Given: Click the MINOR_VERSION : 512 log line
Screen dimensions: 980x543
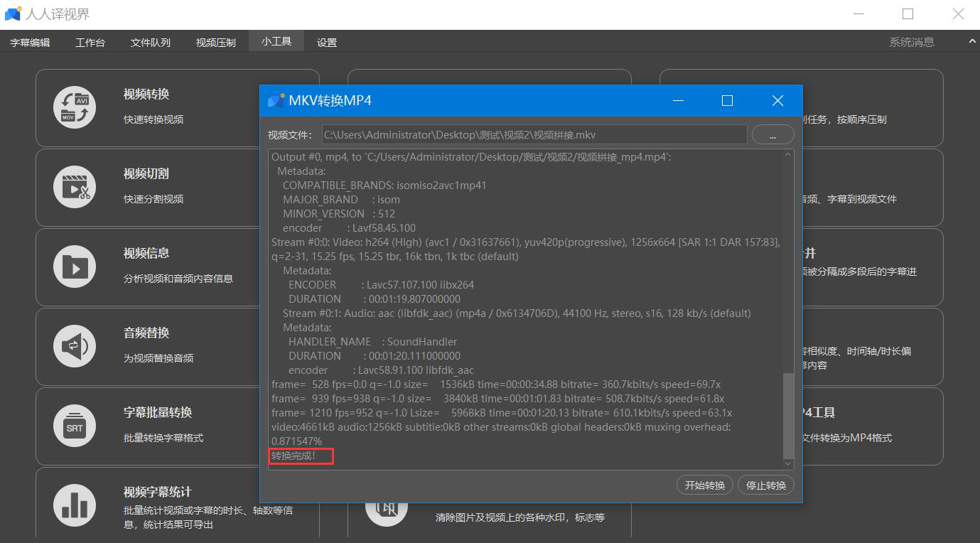Looking at the screenshot, I should point(339,214).
